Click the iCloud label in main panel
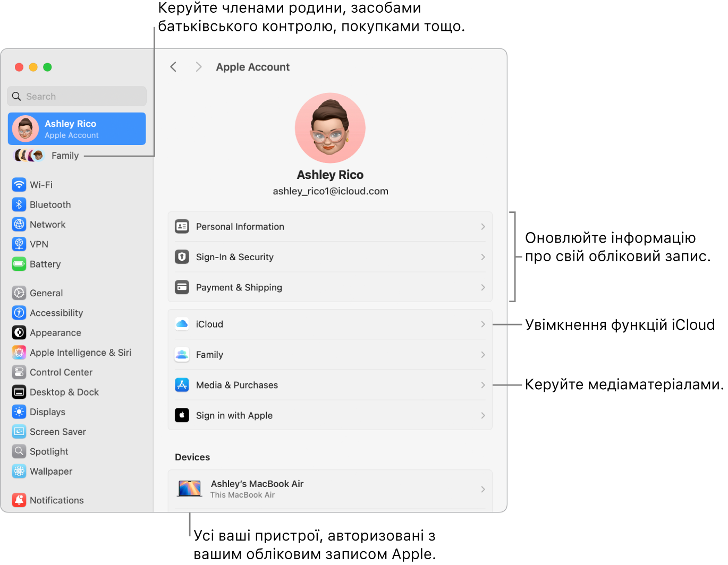This screenshot has width=728, height=565. [x=209, y=324]
